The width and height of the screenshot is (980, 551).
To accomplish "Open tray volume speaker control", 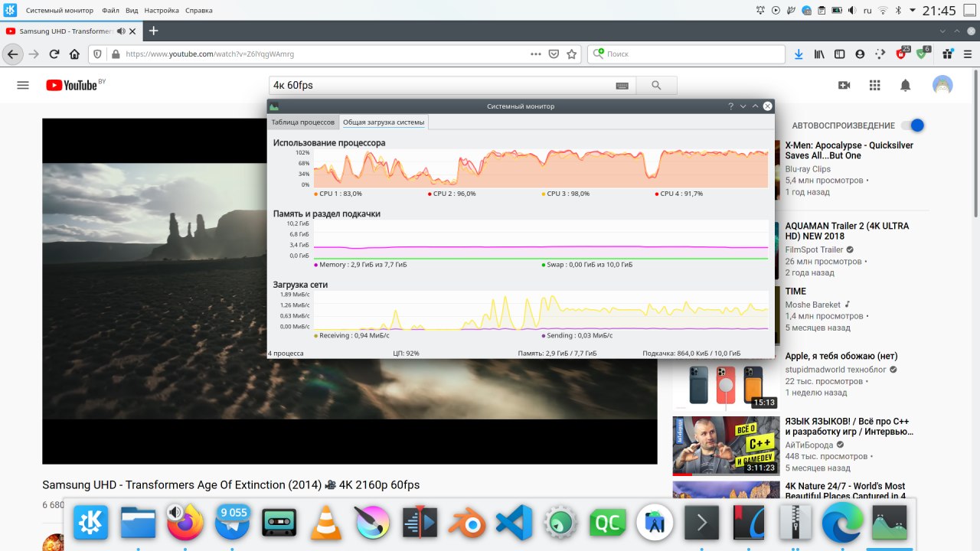I will [x=851, y=11].
